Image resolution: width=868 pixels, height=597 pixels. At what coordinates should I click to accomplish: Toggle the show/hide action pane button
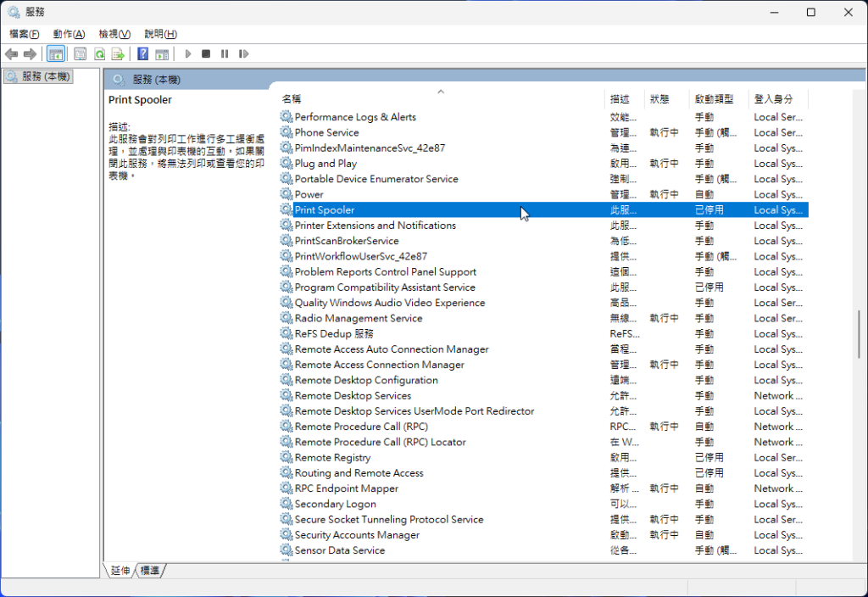coord(162,54)
